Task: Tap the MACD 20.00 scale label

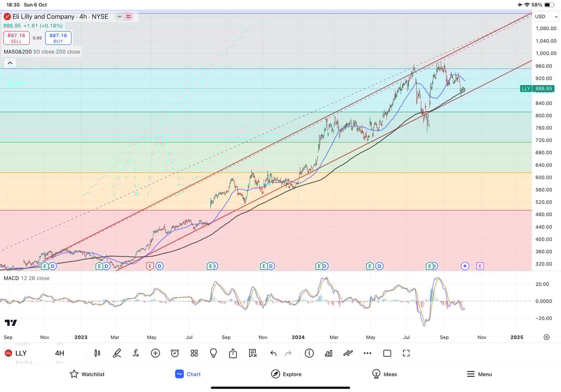Action: point(543,284)
